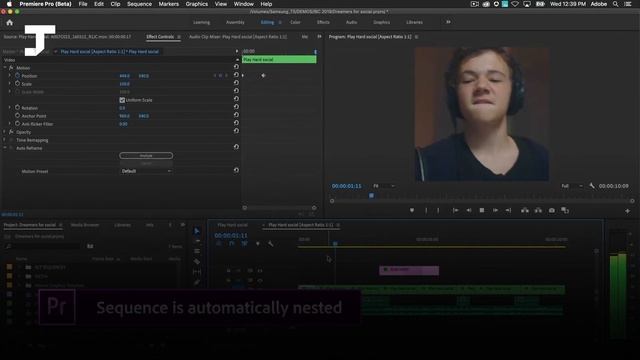640x360 pixels.
Task: Reset the Anchor Point parameter
Action: click(x=236, y=115)
